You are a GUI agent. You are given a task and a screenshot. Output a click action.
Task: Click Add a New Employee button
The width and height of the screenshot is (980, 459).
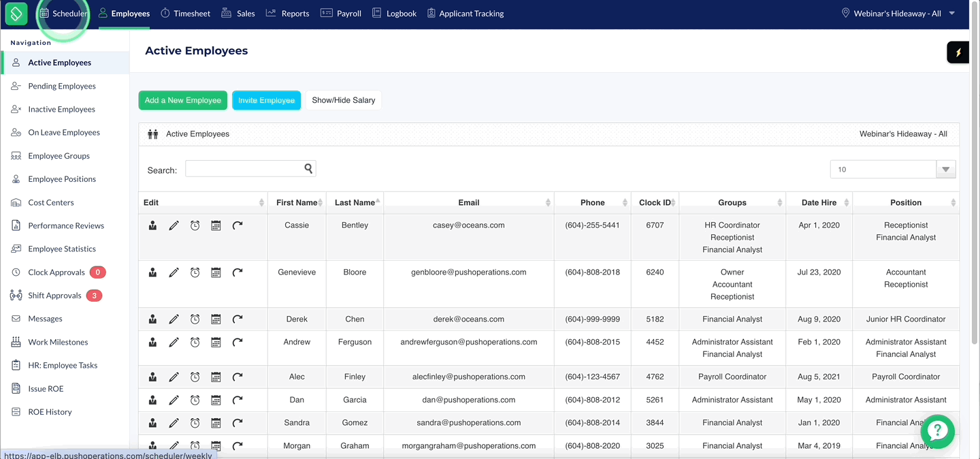183,100
